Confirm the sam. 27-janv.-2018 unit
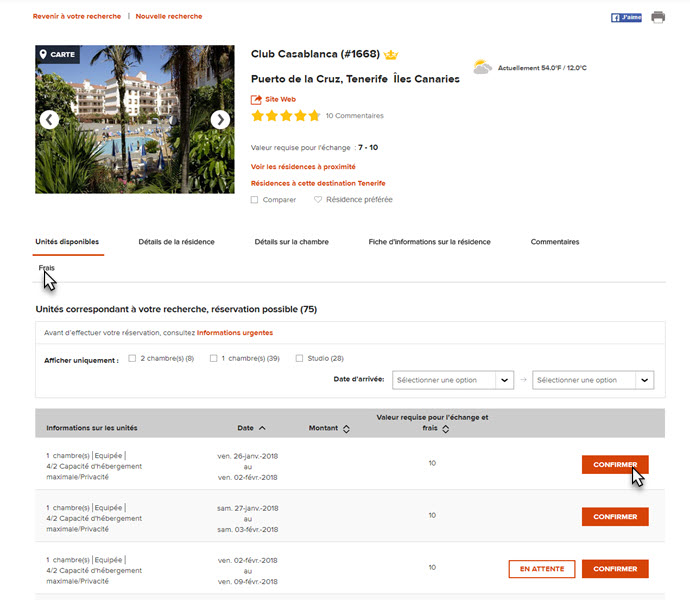This screenshot has width=690, height=600. 615,516
